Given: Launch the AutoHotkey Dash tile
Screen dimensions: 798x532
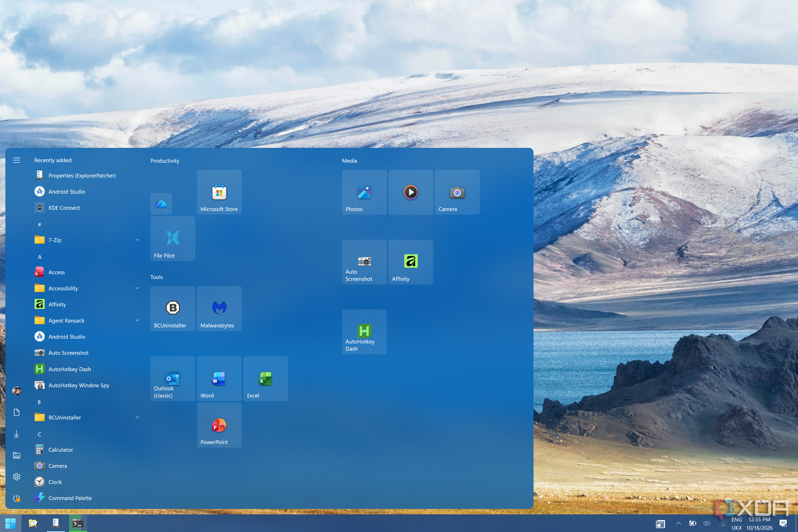Looking at the screenshot, I should [x=364, y=332].
